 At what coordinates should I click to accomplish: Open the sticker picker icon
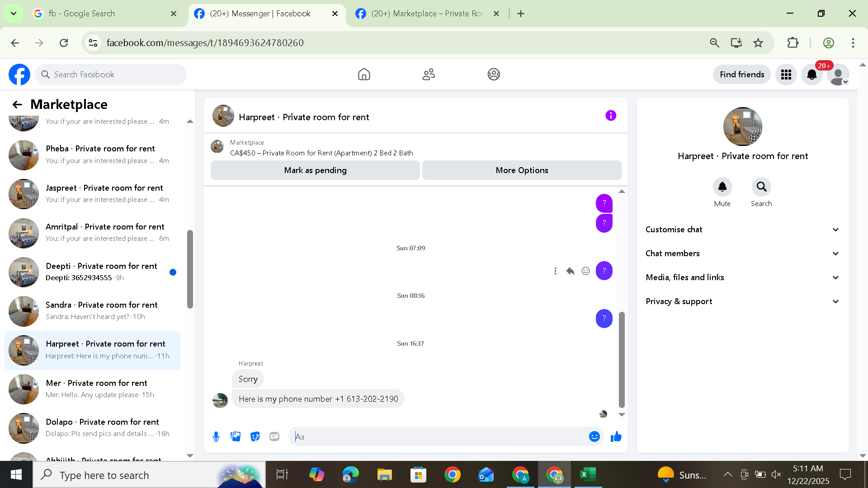pos(255,436)
